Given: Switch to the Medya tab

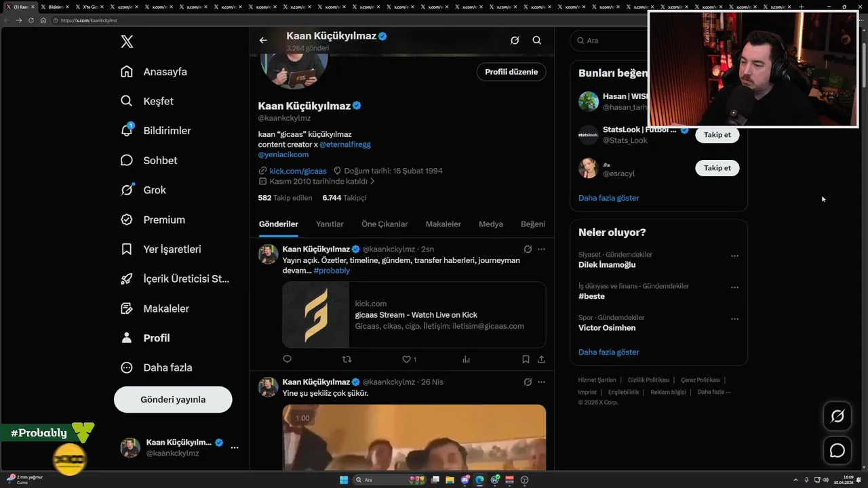Looking at the screenshot, I should point(491,224).
